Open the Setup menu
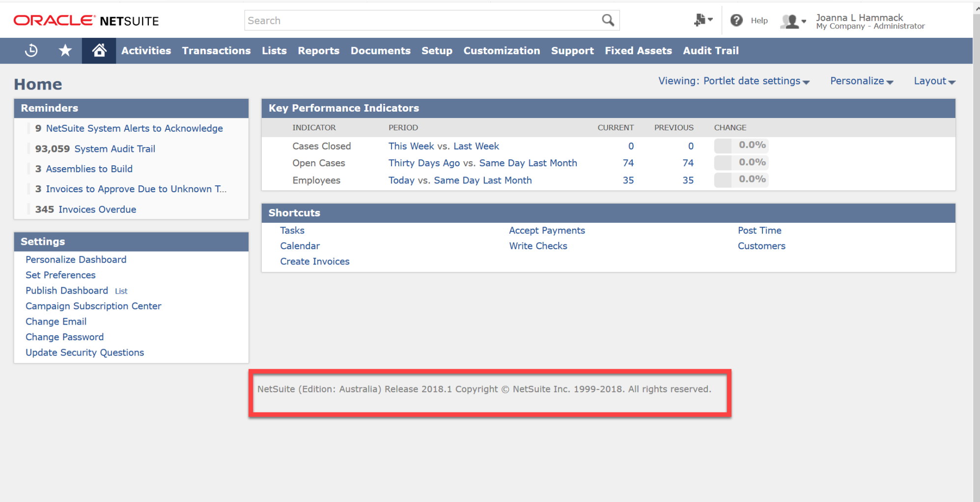980x502 pixels. (437, 51)
